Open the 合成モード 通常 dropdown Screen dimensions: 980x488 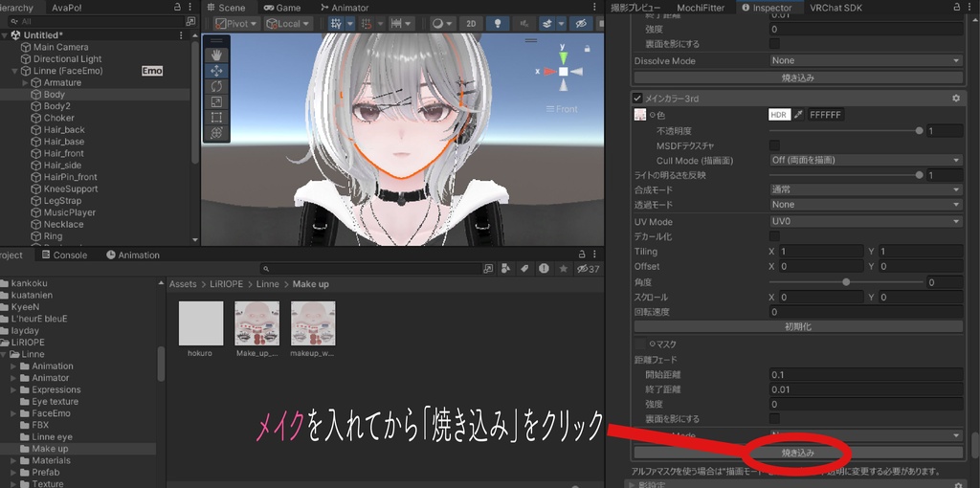[865, 189]
